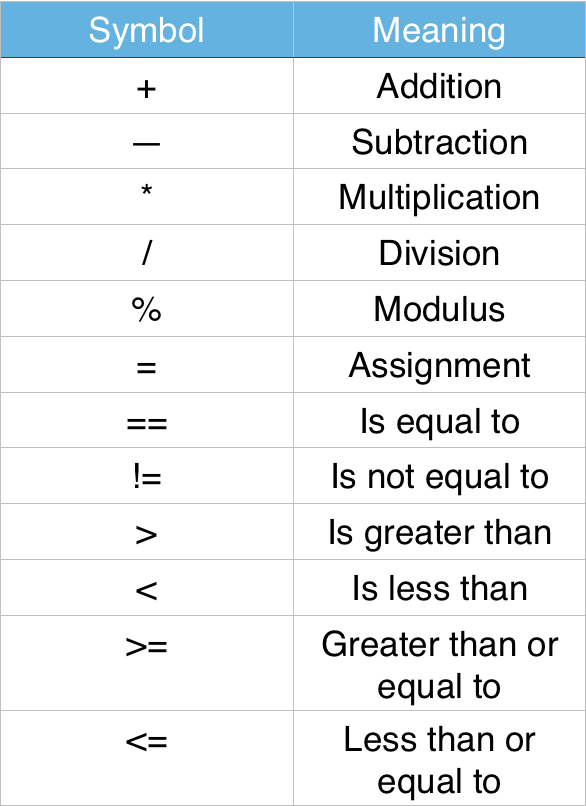586x806 pixels.
Task: Click the Addition meaning cell
Action: pyautogui.click(x=440, y=86)
